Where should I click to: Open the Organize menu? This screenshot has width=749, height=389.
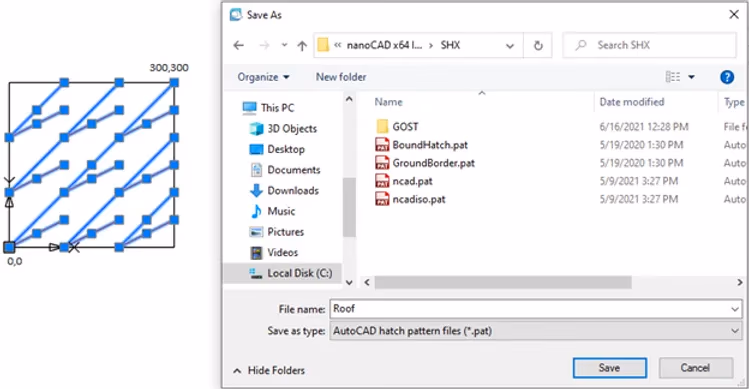263,77
